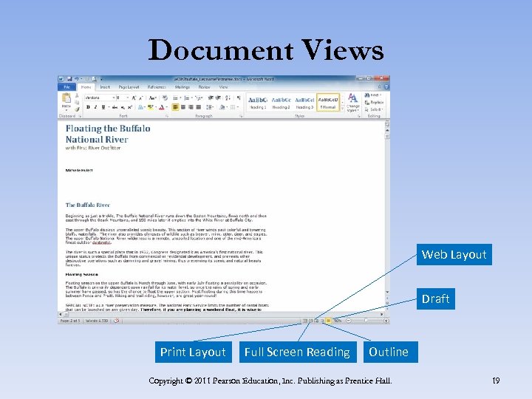The image size is (532, 399).
Task: Toggle Bold formatting
Action: 88,107
